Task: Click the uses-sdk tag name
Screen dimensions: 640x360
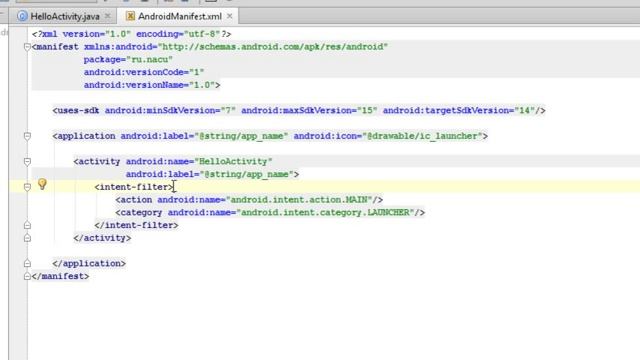Action: point(78,111)
